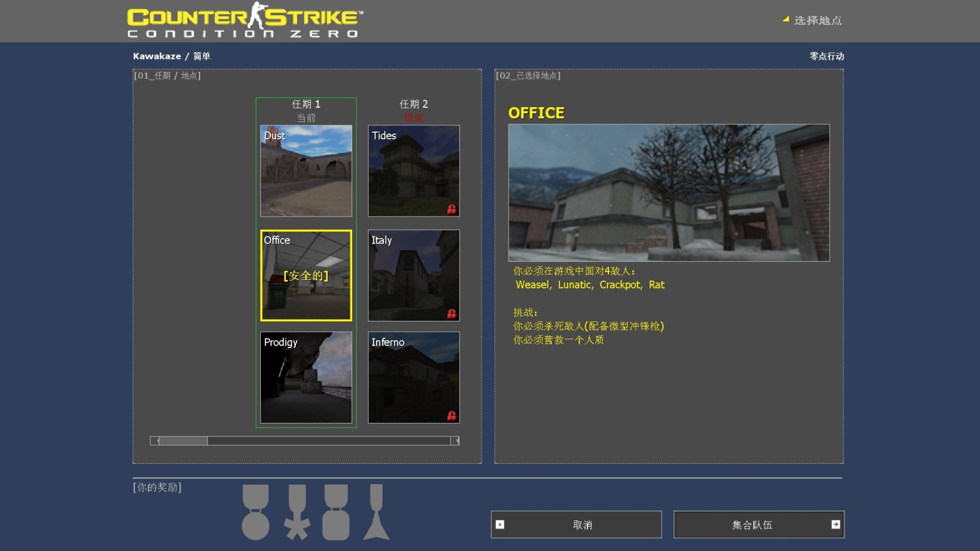Click the [02_已选择地点] panel title
Image resolution: width=980 pixels, height=551 pixels.
click(528, 75)
